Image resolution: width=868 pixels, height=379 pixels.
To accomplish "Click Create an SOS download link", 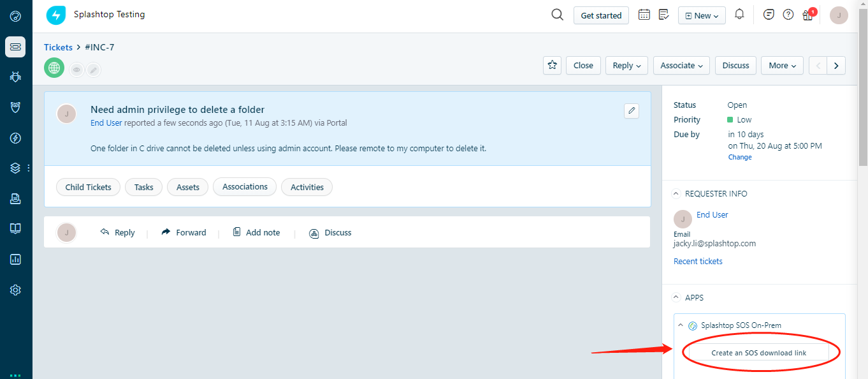I will coord(758,353).
